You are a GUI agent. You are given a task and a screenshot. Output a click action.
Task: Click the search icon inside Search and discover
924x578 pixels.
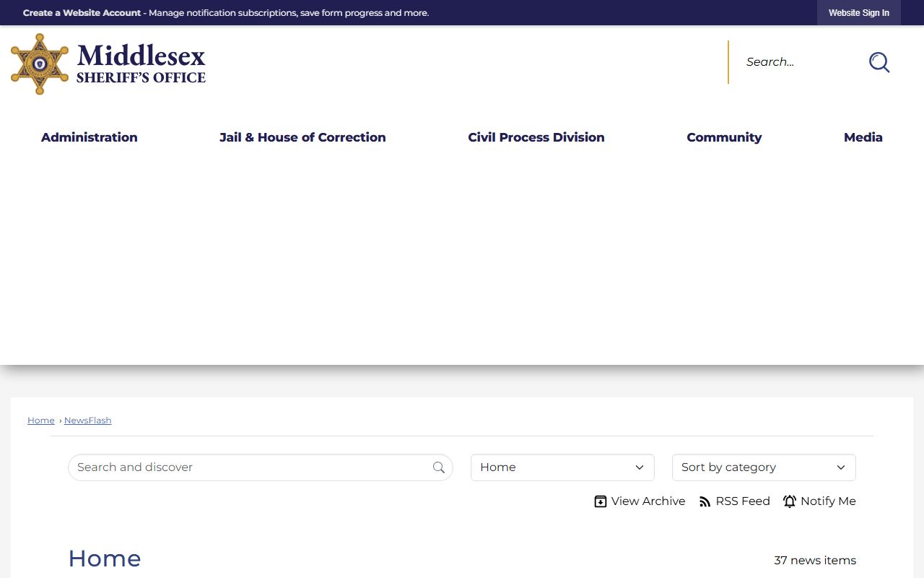click(x=439, y=467)
